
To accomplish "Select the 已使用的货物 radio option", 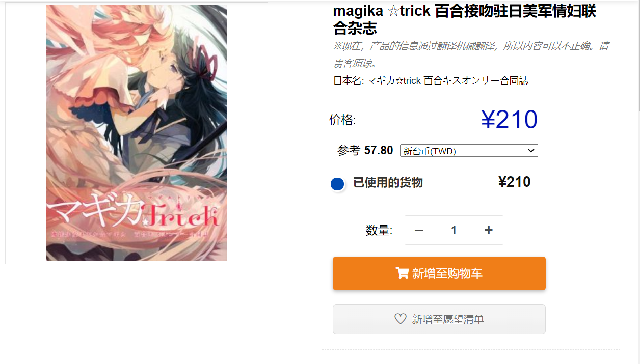I will (337, 184).
